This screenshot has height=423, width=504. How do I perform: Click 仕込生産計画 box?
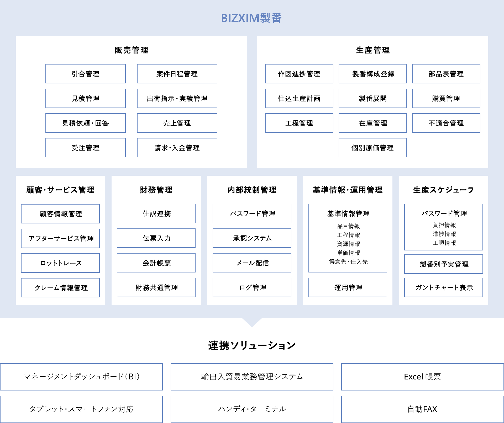coord(299,98)
